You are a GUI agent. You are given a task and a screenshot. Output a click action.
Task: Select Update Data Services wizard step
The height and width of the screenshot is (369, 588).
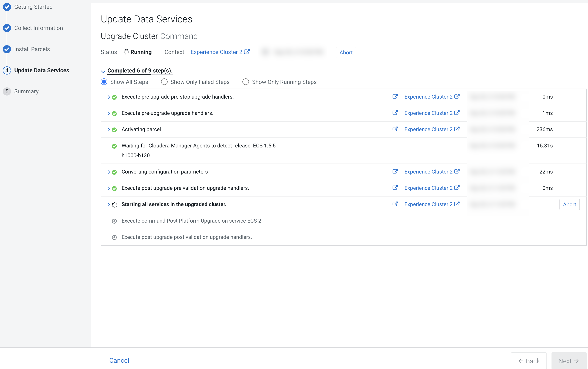pyautogui.click(x=42, y=70)
